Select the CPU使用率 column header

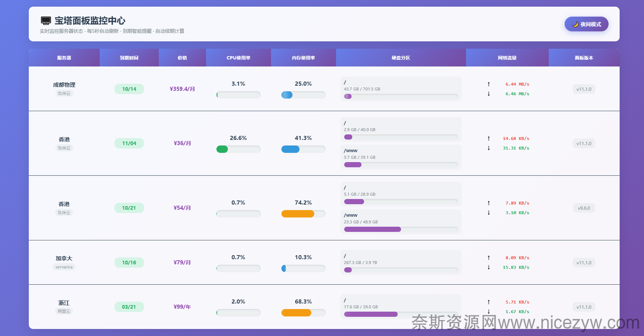click(x=238, y=58)
